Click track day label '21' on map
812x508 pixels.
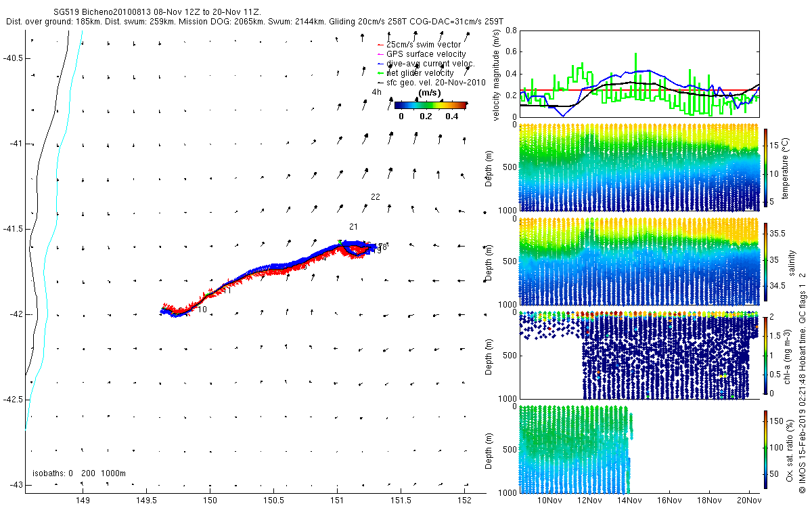(353, 226)
